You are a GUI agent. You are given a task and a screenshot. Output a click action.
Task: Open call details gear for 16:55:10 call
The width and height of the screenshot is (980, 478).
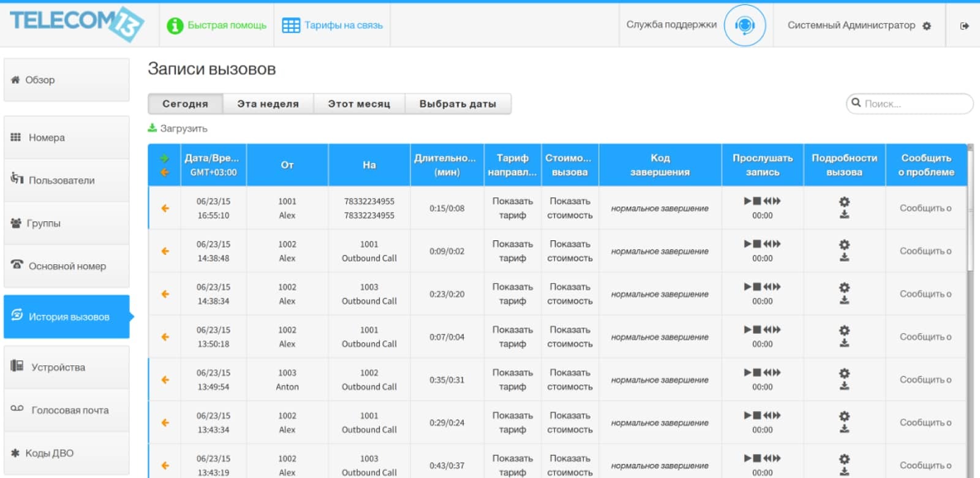[x=844, y=202]
